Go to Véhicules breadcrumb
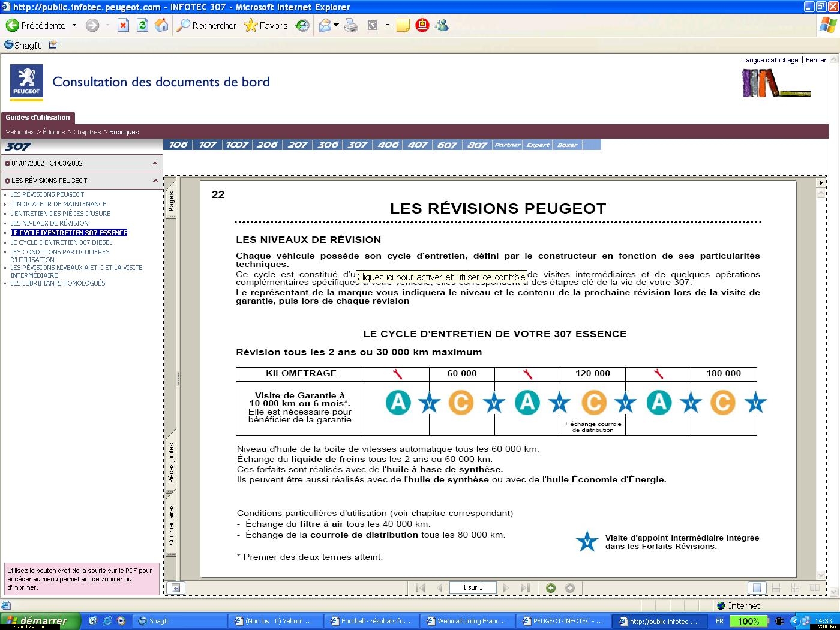Screen dimensions: 840x630 (x=20, y=132)
